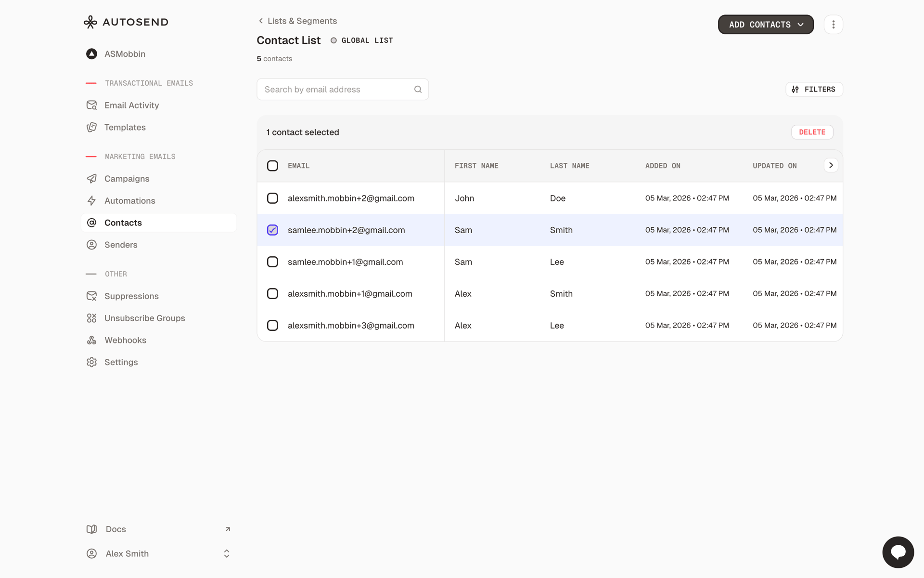Check the alexsmith.mobbin+1@gmail.com row checkbox
This screenshot has height=578, width=924.
point(272,293)
